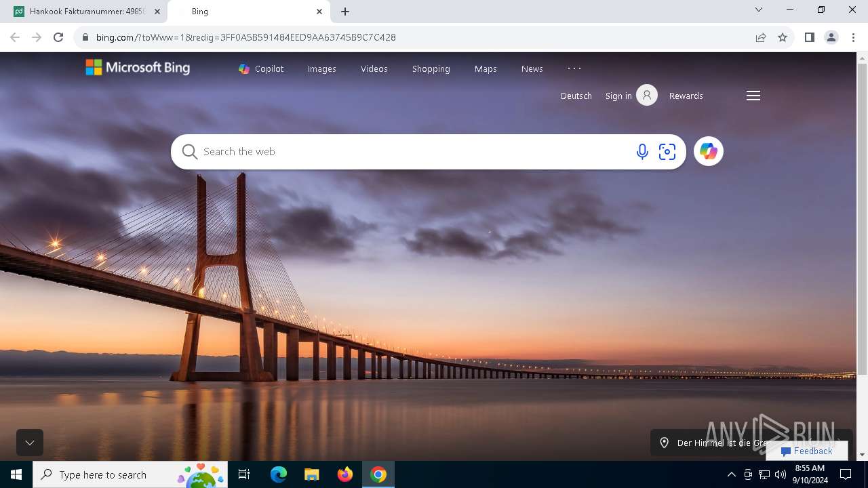The width and height of the screenshot is (868, 488).
Task: Open the taskbar clock and calendar
Action: pos(810,474)
